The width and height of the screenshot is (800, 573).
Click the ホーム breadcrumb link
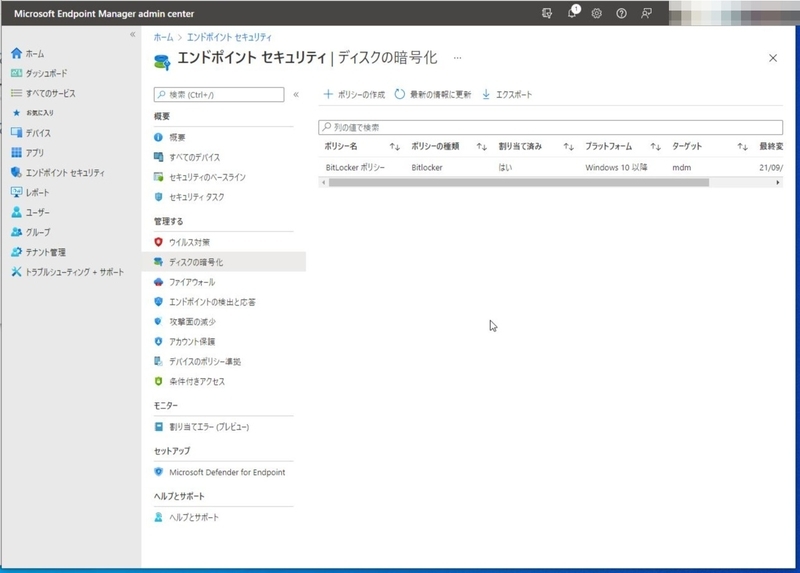[163, 37]
